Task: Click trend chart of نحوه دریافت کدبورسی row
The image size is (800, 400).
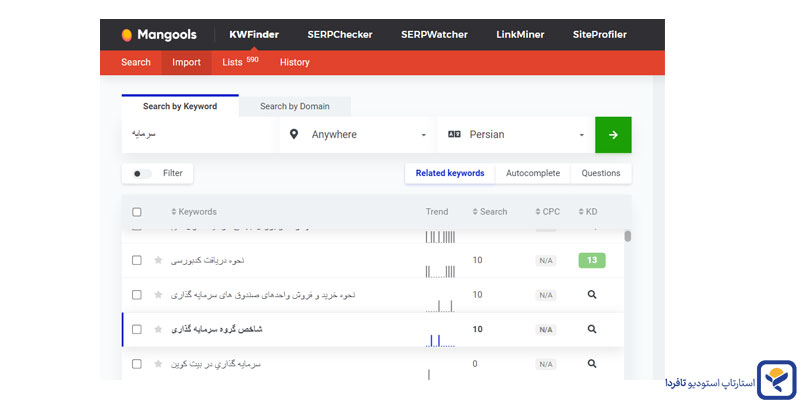Action: click(x=440, y=271)
